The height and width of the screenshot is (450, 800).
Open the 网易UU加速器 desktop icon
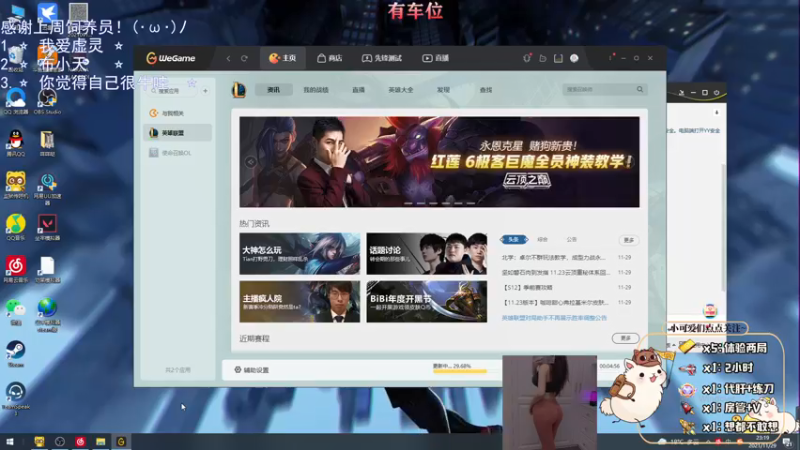47,188
